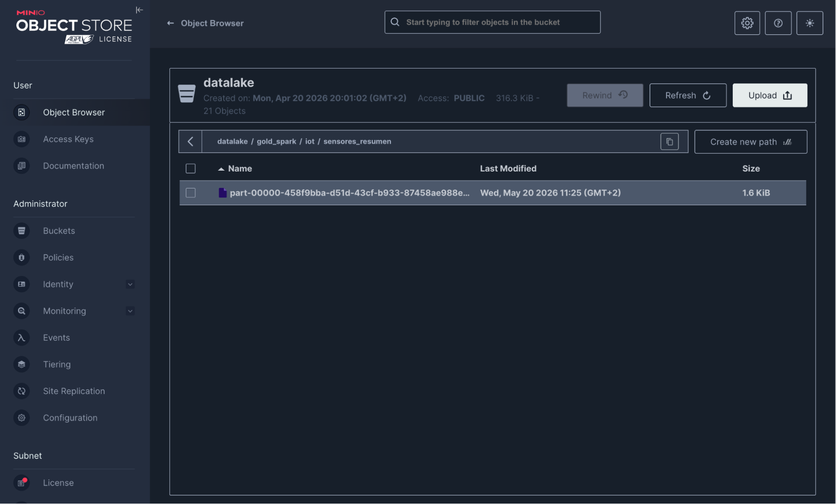836x504 pixels.
Task: Click the part-00000 file icon
Action: tap(222, 193)
